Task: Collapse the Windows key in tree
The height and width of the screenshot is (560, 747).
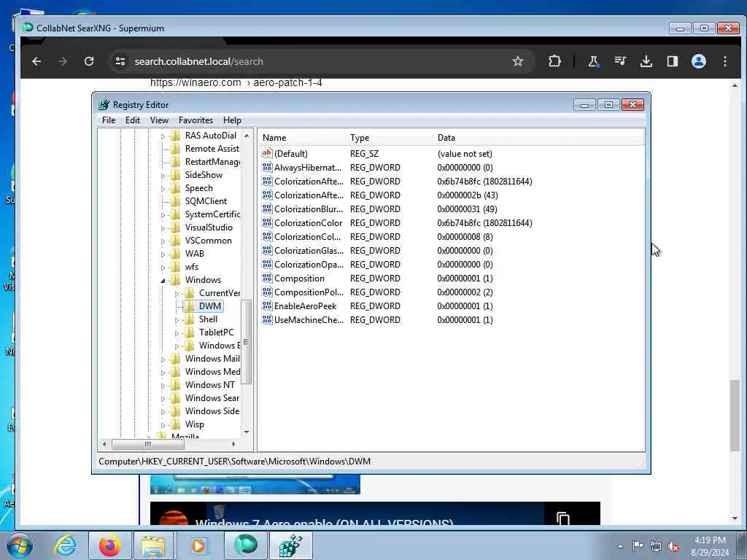Action: point(163,281)
